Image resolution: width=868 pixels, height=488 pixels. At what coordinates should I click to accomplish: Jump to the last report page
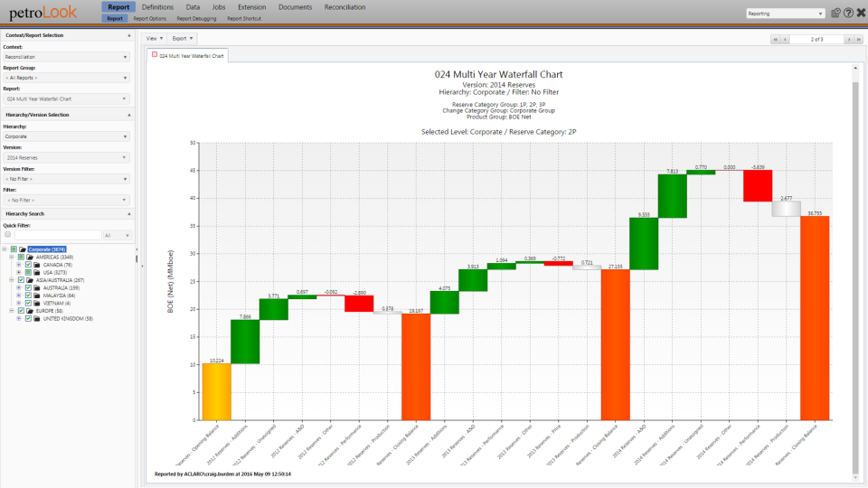pos(859,39)
